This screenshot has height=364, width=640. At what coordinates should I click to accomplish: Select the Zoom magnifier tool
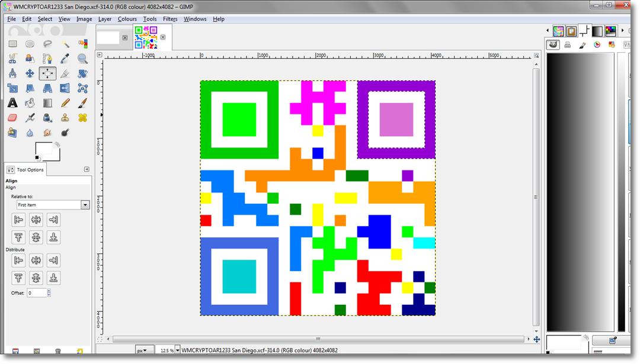(82, 59)
